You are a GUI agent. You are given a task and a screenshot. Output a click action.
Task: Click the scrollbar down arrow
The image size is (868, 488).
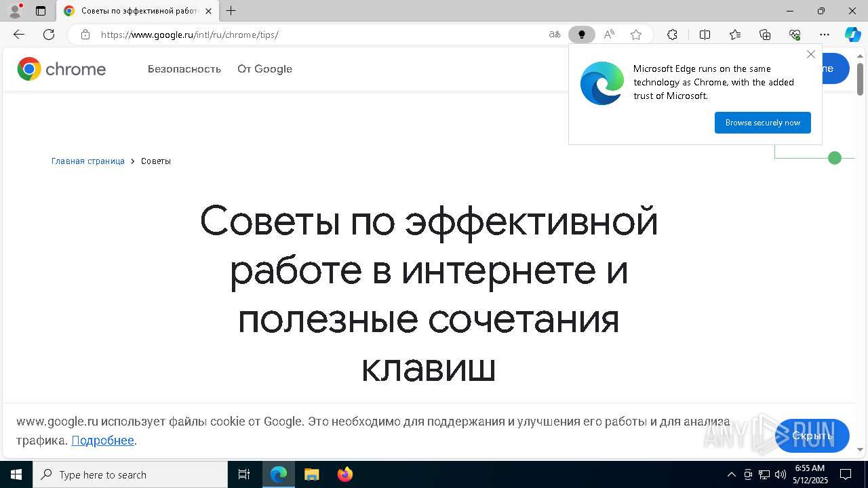860,449
